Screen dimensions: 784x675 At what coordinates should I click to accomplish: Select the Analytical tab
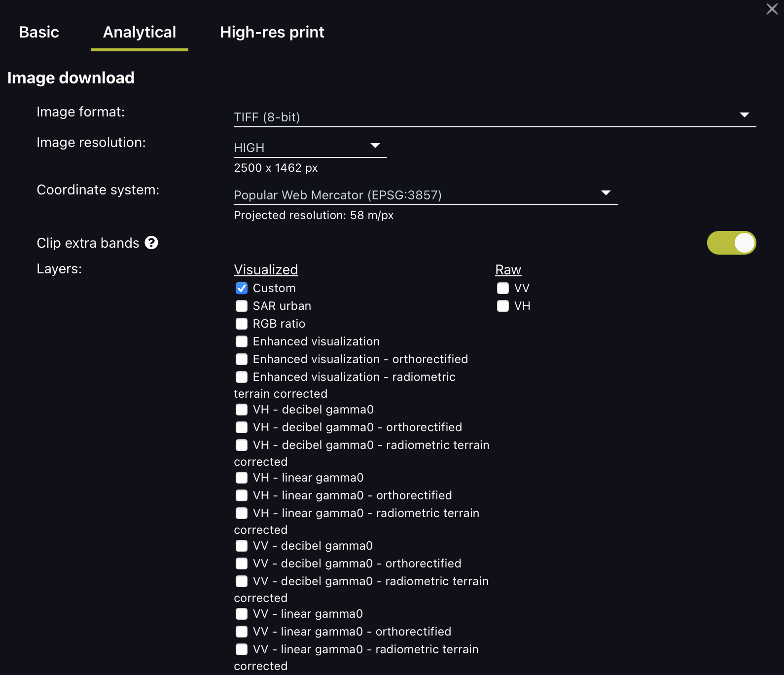coord(140,32)
